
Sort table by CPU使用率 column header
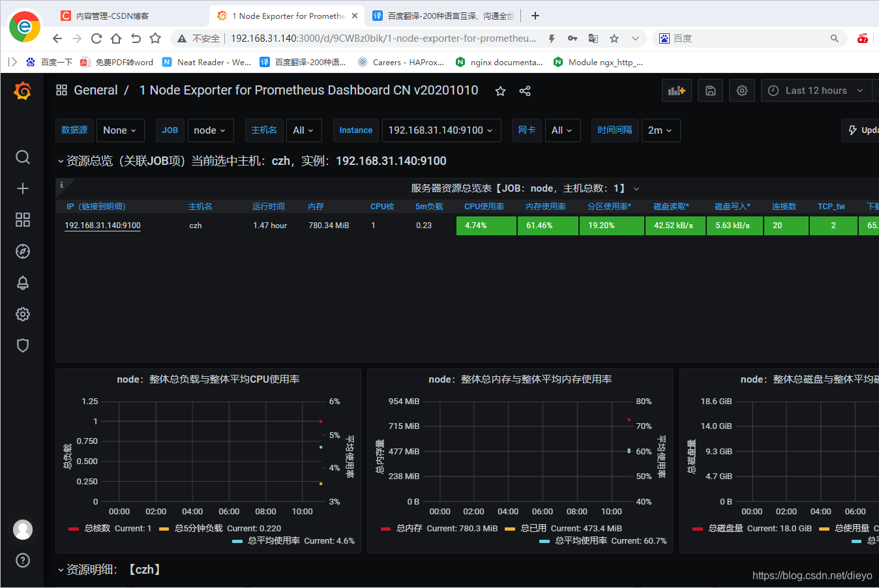(484, 207)
